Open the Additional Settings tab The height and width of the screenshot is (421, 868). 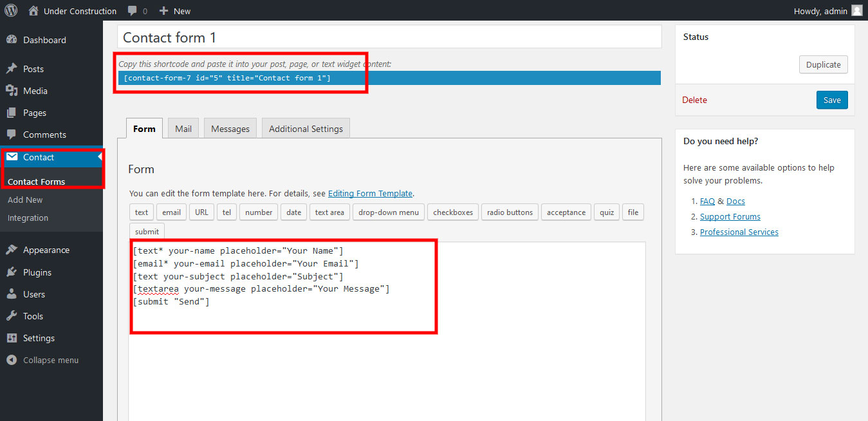[306, 128]
